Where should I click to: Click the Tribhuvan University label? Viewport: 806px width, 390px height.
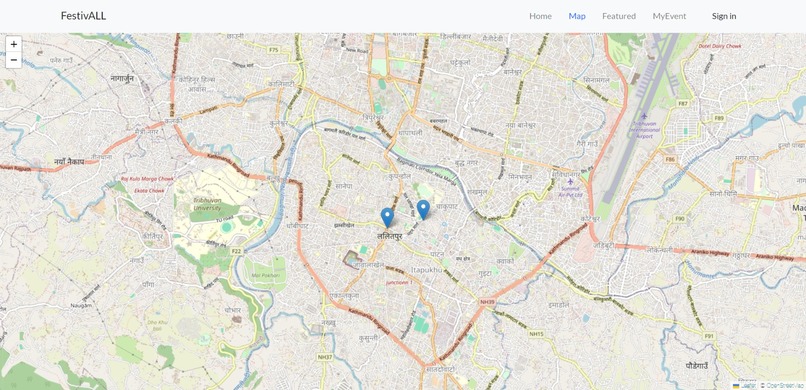208,205
